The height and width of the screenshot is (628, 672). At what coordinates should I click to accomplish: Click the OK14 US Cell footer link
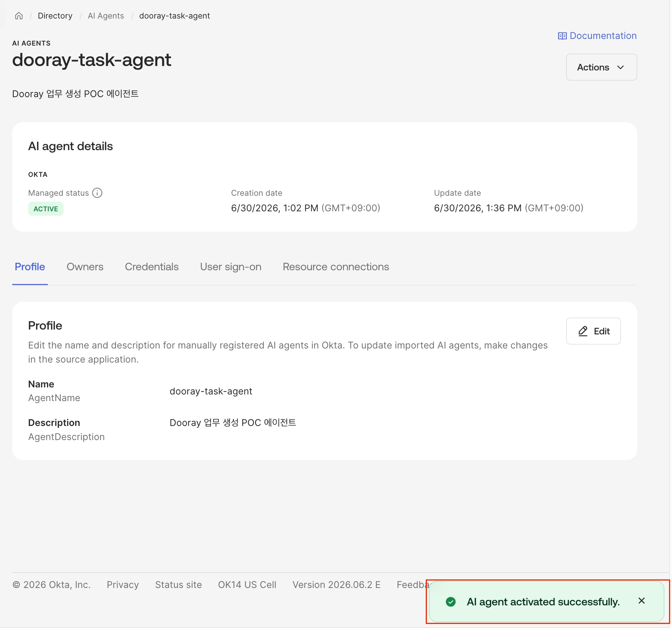point(247,585)
